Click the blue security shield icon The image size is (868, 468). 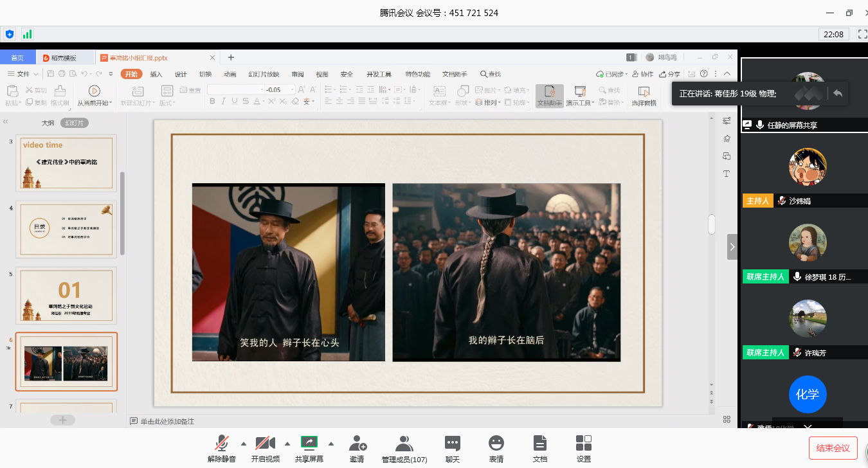pyautogui.click(x=9, y=34)
